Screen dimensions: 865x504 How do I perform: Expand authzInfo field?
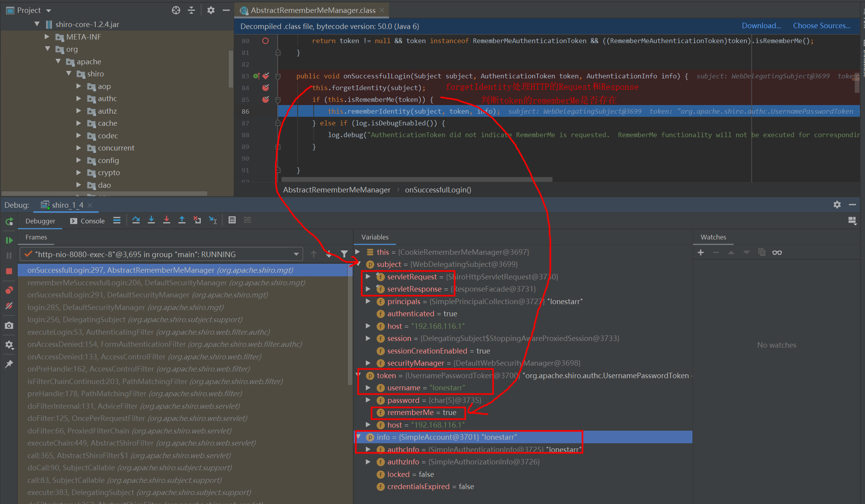[368, 462]
